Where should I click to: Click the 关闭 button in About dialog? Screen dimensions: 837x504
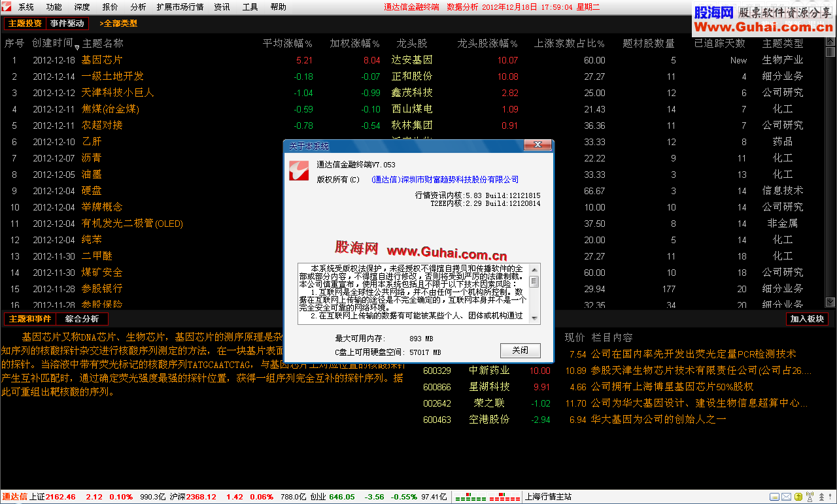[521, 350]
